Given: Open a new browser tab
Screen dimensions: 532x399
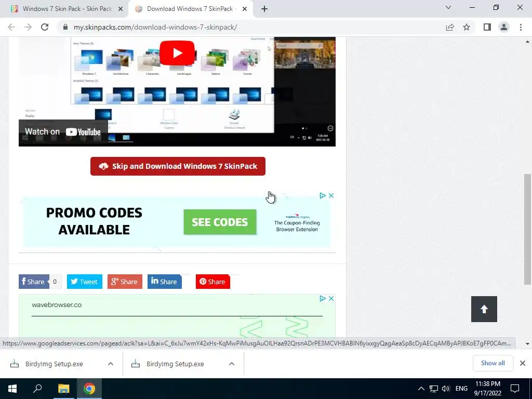Looking at the screenshot, I should click(264, 9).
